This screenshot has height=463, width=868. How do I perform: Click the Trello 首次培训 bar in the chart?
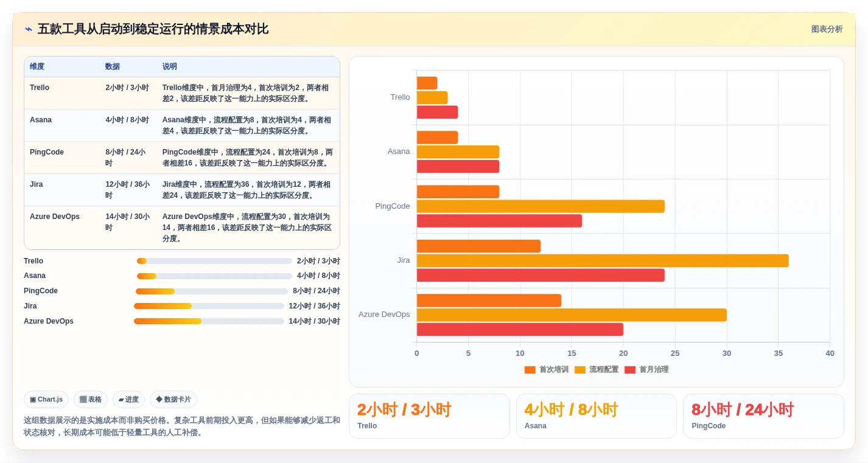click(427, 83)
